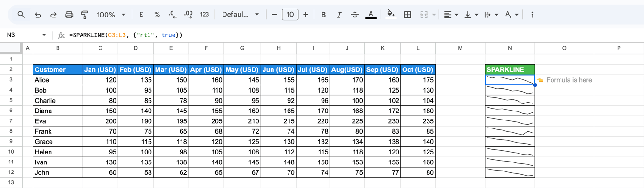644x188 pixels.
Task: Expand the Name box dropdown arrow
Action: pyautogui.click(x=44, y=35)
